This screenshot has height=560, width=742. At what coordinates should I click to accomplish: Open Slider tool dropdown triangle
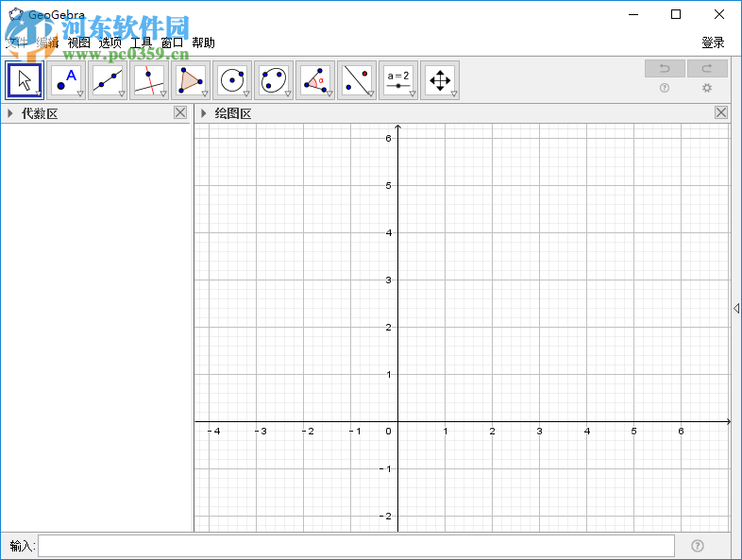pyautogui.click(x=413, y=93)
